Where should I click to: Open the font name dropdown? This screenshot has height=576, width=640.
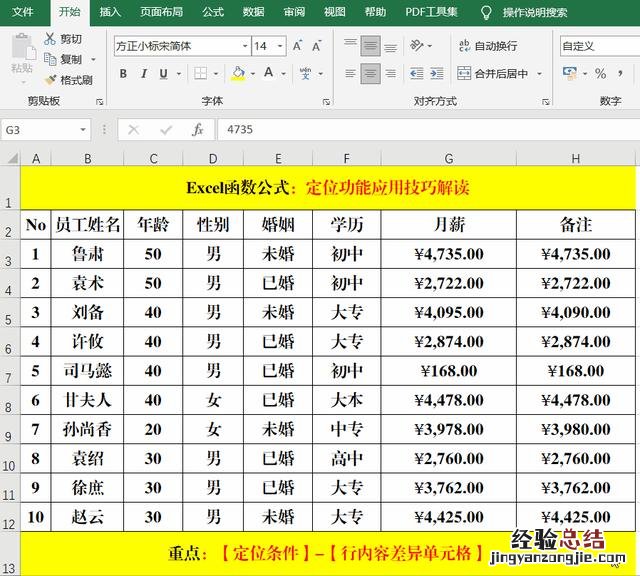pyautogui.click(x=245, y=46)
